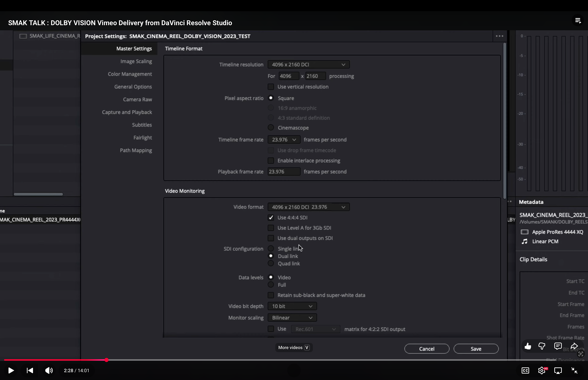
Task: Expand the Timeline frame rate dropdown
Action: point(284,140)
